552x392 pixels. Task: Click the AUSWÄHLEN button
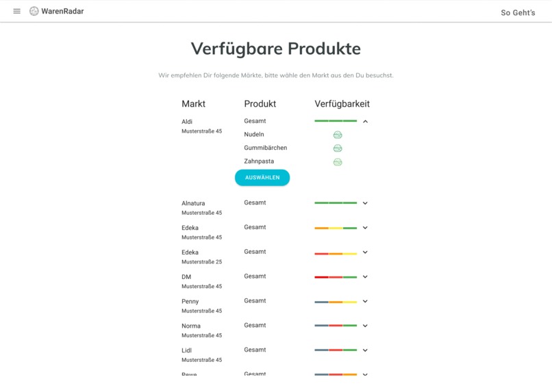[x=262, y=178]
